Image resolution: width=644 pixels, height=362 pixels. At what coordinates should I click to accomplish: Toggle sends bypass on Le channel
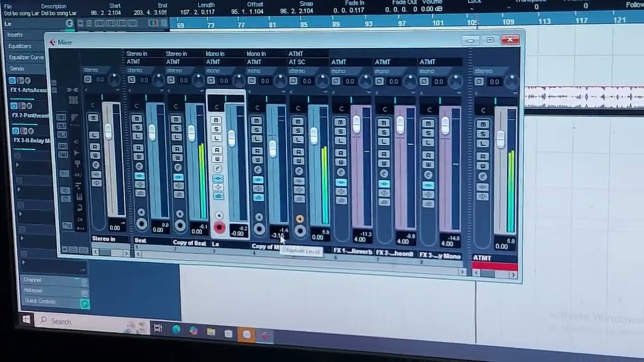click(218, 196)
